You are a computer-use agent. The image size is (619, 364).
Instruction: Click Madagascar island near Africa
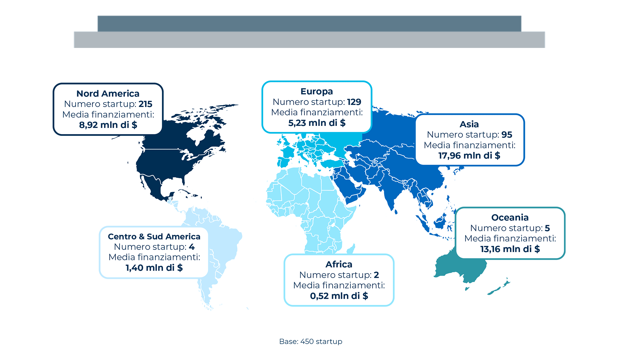coord(351,249)
